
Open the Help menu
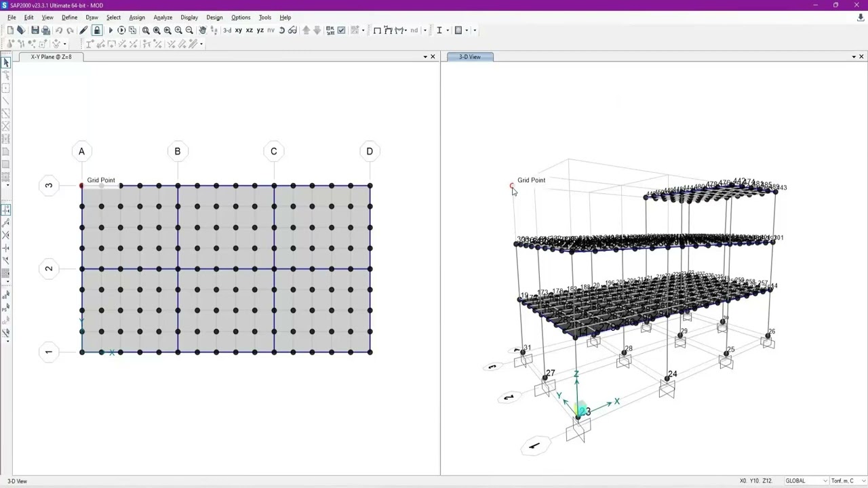point(285,18)
